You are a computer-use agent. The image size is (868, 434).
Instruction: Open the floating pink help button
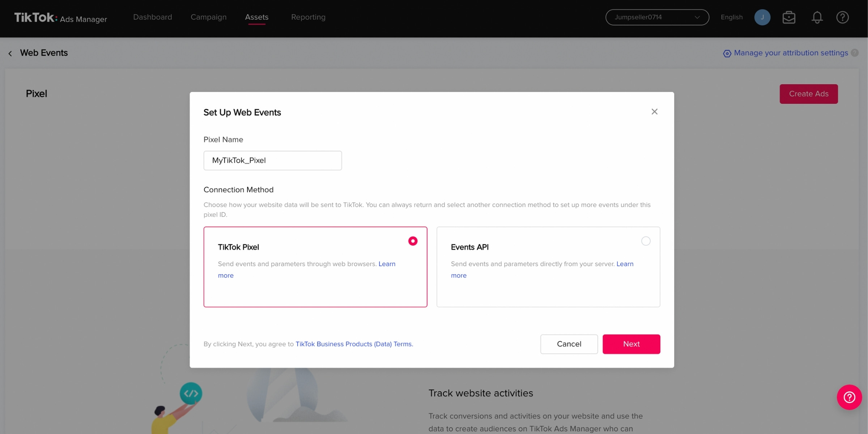(x=849, y=397)
